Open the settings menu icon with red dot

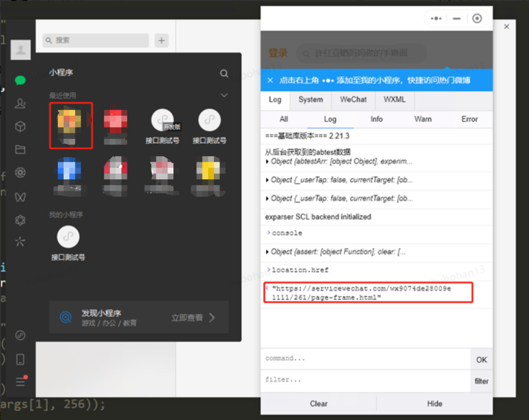[x=21, y=381]
